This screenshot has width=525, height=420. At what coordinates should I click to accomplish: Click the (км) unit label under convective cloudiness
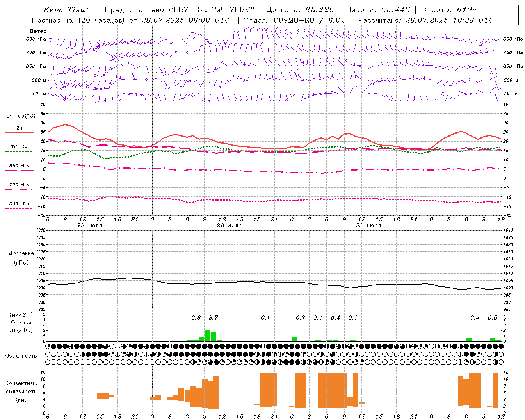point(21,399)
